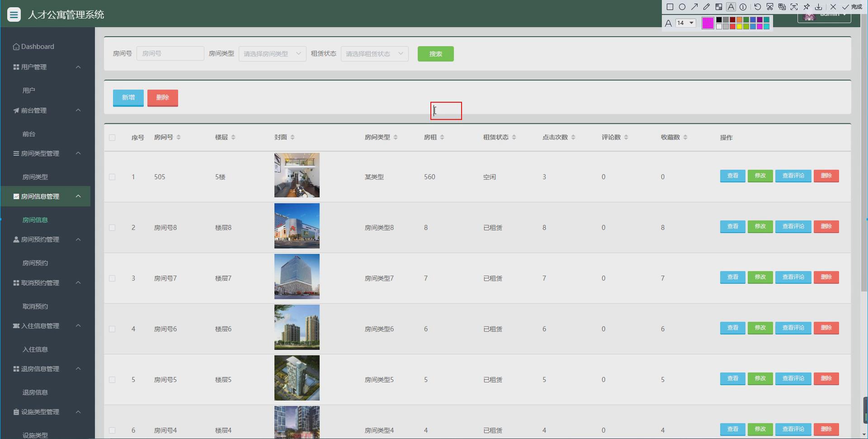This screenshot has height=439, width=868.
Task: Click 查看评论 for 房间号7 row
Action: point(793,277)
